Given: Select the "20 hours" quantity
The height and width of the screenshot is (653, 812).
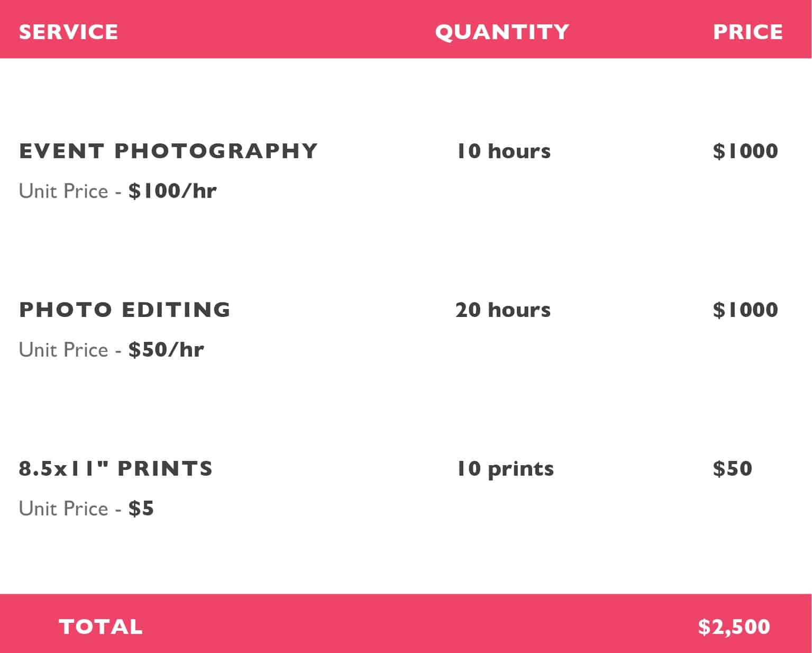Looking at the screenshot, I should (503, 310).
